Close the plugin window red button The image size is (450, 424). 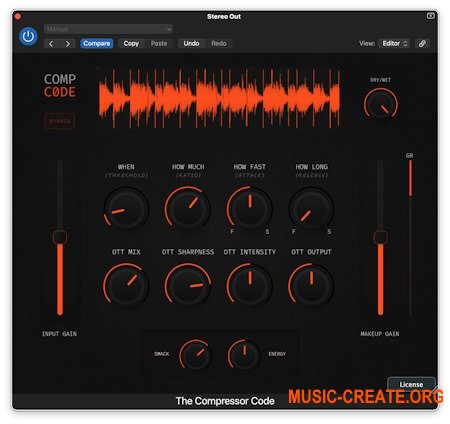click(18, 16)
